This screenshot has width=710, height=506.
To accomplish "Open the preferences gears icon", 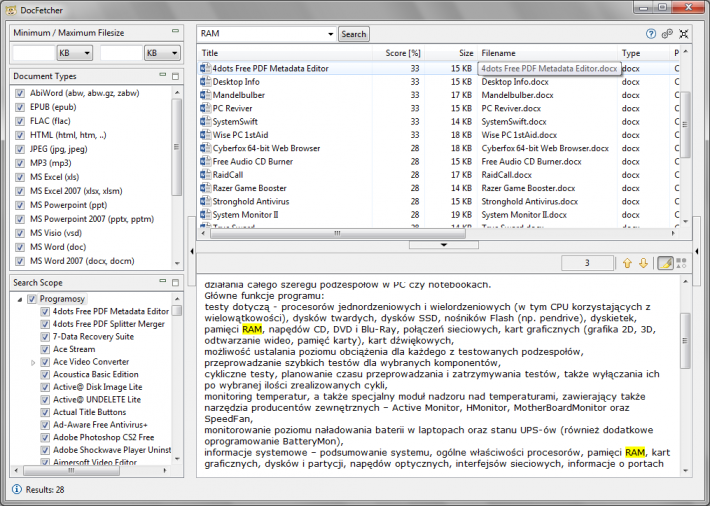I will point(667,34).
